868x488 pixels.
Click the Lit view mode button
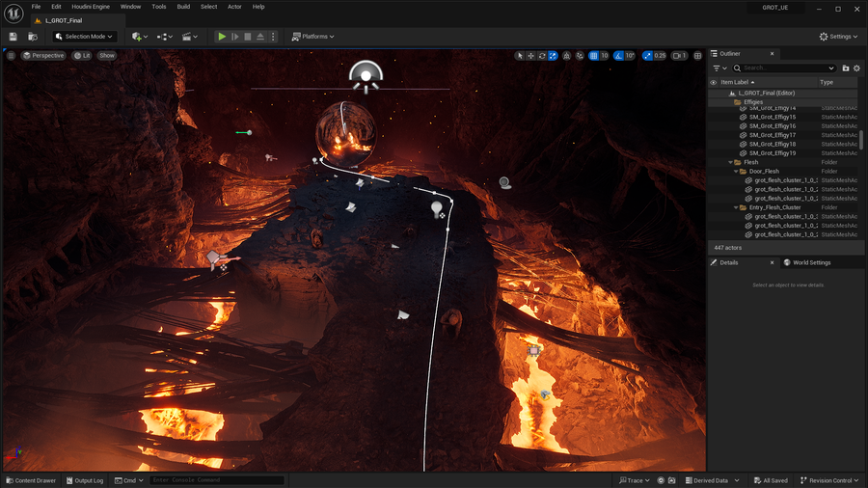(83, 56)
